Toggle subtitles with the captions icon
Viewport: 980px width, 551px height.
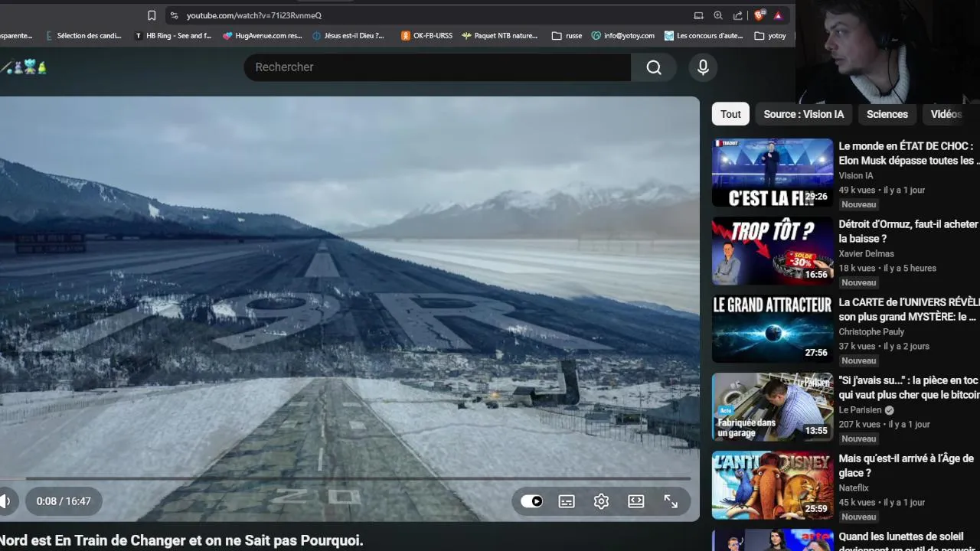click(567, 501)
